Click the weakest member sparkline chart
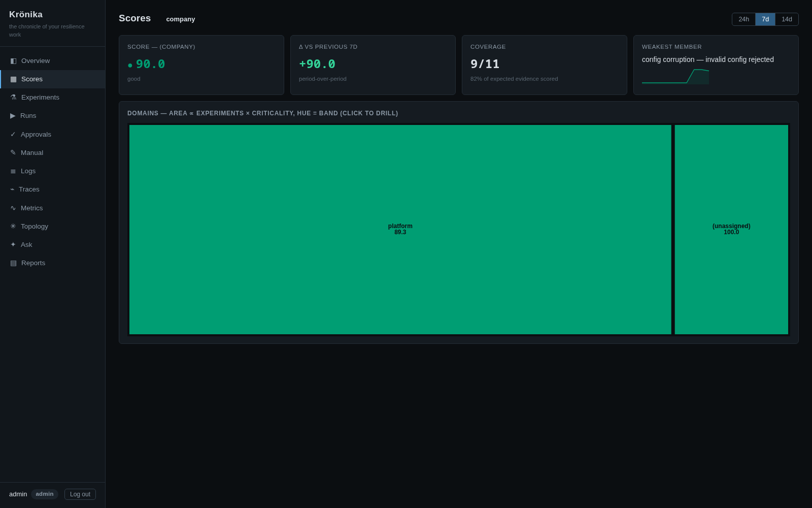 tap(675, 76)
